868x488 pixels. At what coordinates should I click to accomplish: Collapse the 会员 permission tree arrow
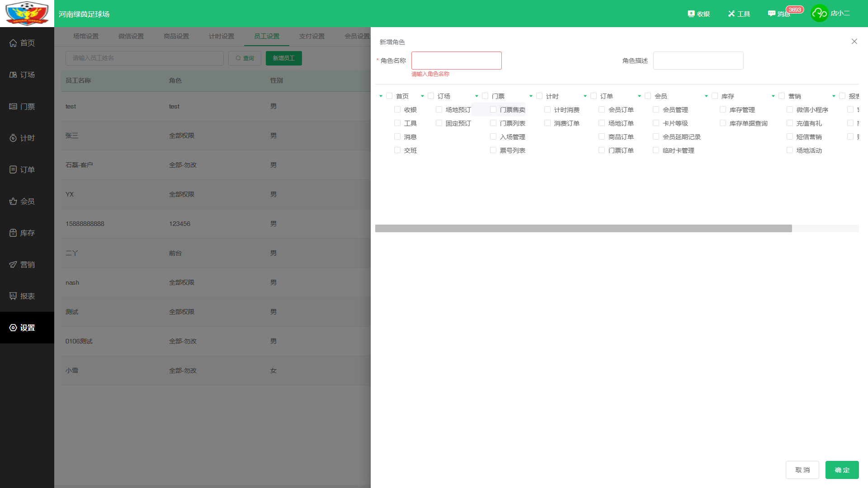pyautogui.click(x=639, y=96)
